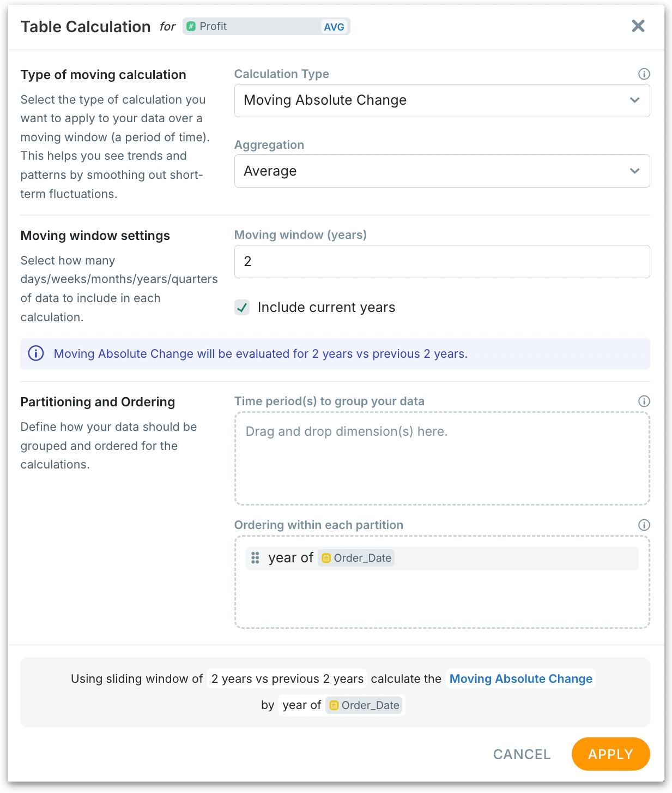Click Moving Absolute Change link in summary

click(x=520, y=679)
